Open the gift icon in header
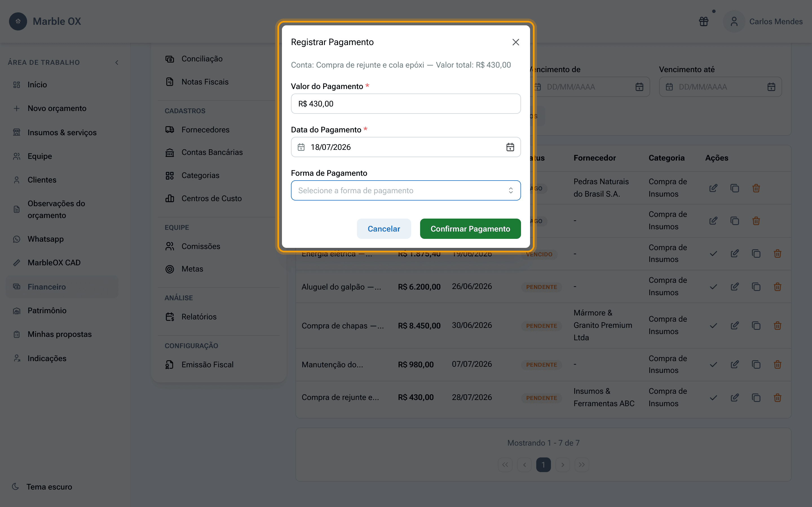This screenshot has height=507, width=812. [704, 21]
